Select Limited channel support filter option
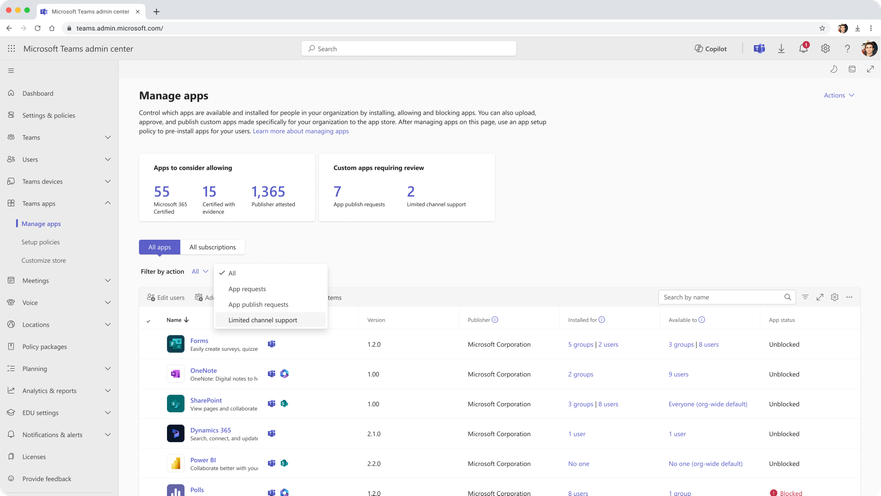Screen dimensions: 881x496 (x=270, y=320)
